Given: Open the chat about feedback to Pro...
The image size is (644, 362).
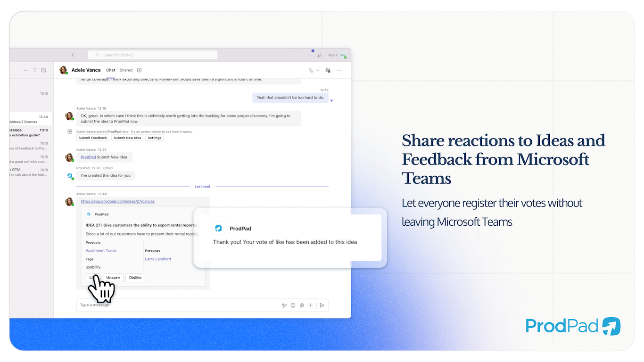Looking at the screenshot, I should 30,146.
